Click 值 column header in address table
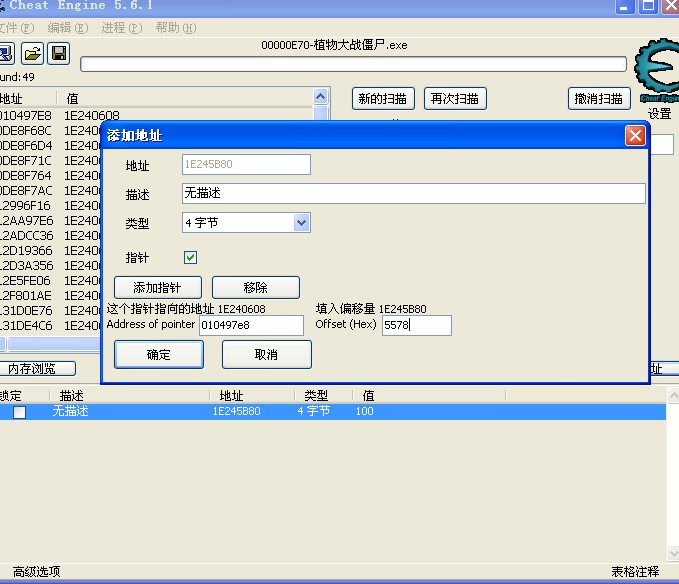 369,396
